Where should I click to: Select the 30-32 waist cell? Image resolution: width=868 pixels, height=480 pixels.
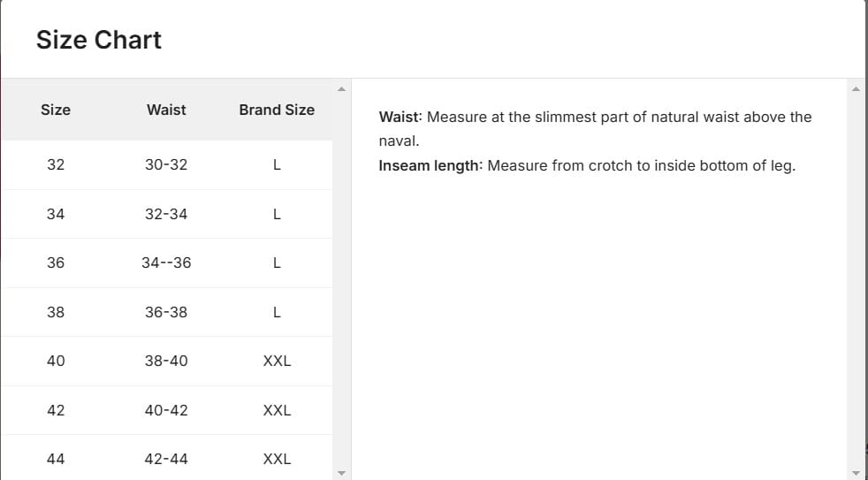point(166,164)
